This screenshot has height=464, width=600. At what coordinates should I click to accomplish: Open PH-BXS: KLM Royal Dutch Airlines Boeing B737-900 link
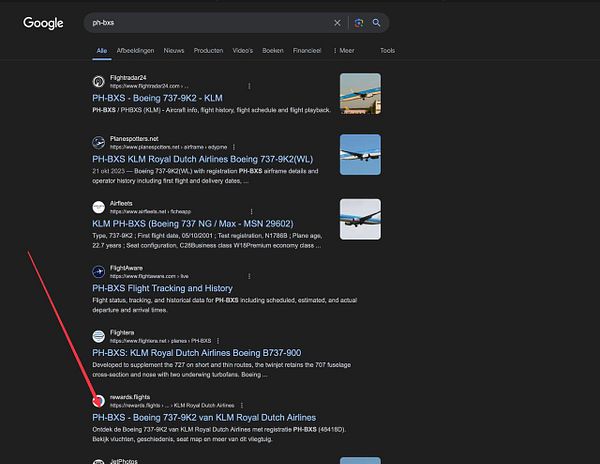pyautogui.click(x=197, y=353)
